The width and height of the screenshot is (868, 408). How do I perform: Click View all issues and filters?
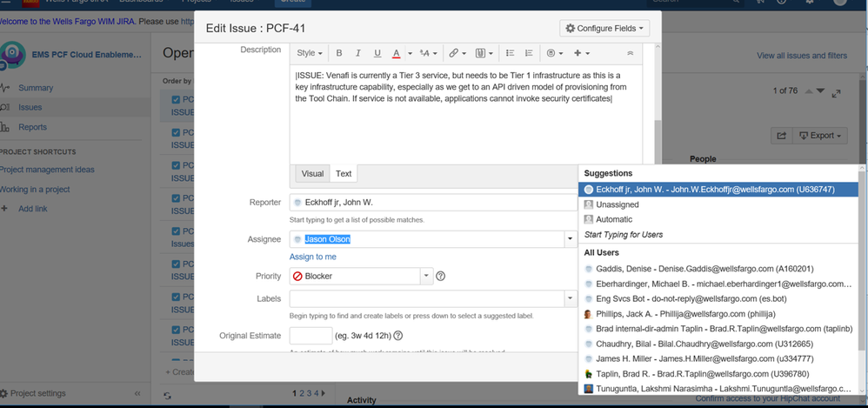802,56
